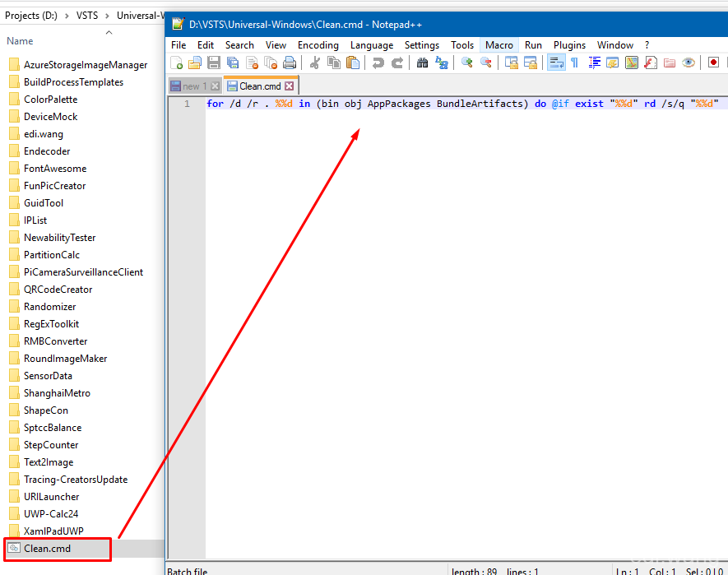
Task: Show the Function List panel
Action: click(x=651, y=63)
